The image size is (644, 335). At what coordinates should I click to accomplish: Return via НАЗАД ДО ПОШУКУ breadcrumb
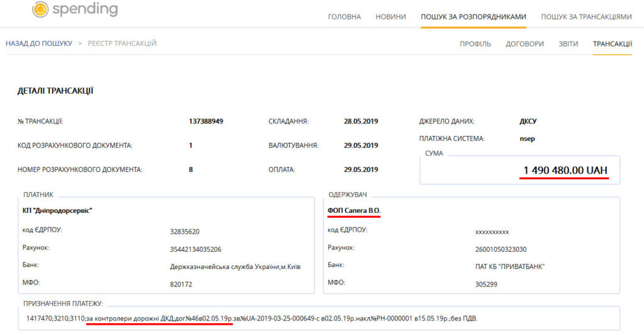(38, 43)
